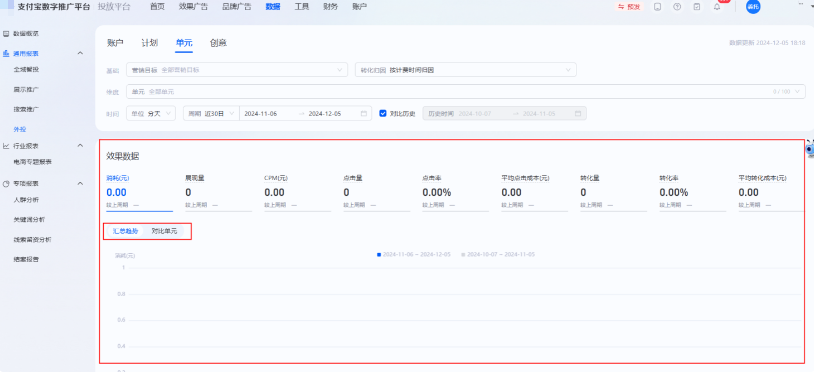Click the bar-chart icon beside general reports
814x373 pixels.
point(6,53)
